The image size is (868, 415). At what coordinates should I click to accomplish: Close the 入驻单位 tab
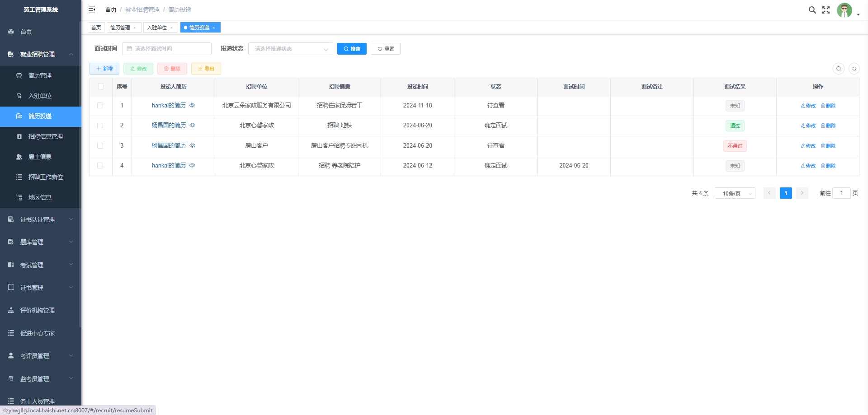pos(172,28)
